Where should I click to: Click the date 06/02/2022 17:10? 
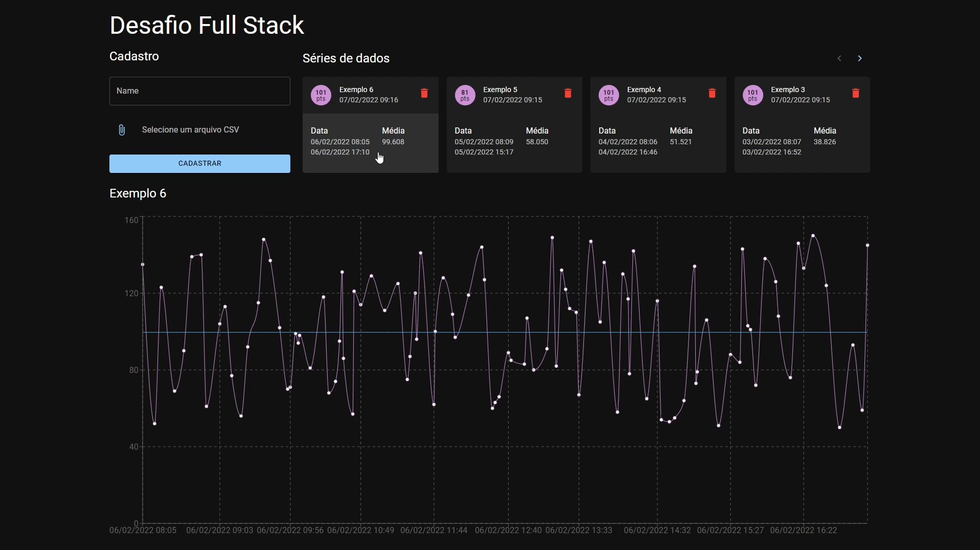point(340,152)
